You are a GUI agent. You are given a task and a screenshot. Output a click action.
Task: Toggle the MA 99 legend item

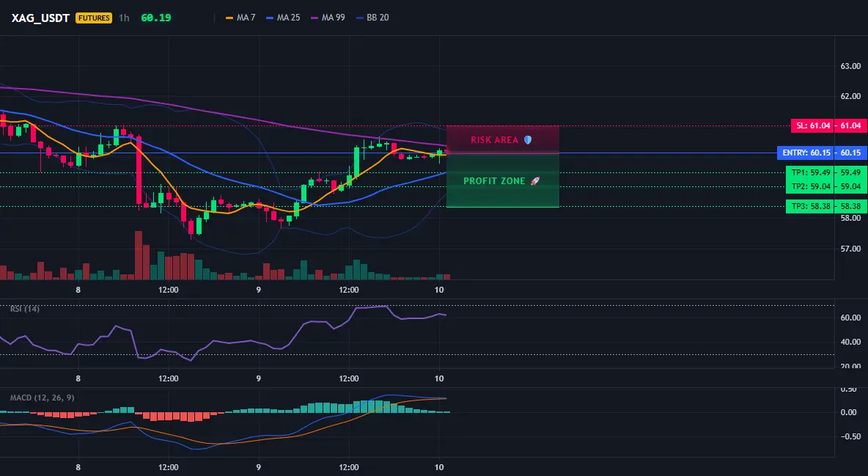328,18
